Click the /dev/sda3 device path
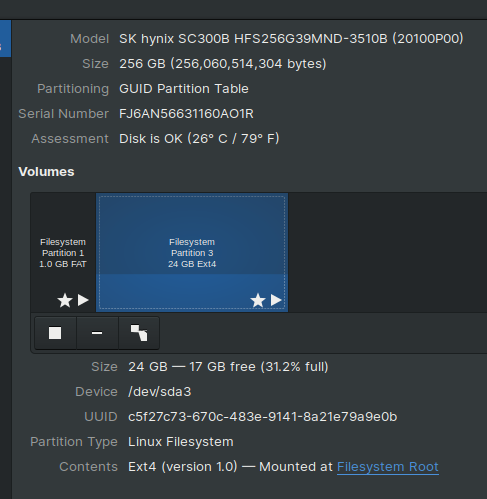487x499 pixels. pyautogui.click(x=160, y=392)
